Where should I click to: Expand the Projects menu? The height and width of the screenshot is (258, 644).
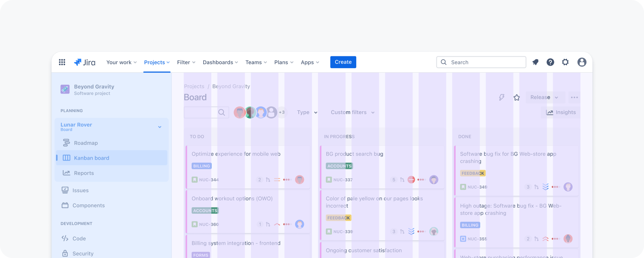pos(157,62)
